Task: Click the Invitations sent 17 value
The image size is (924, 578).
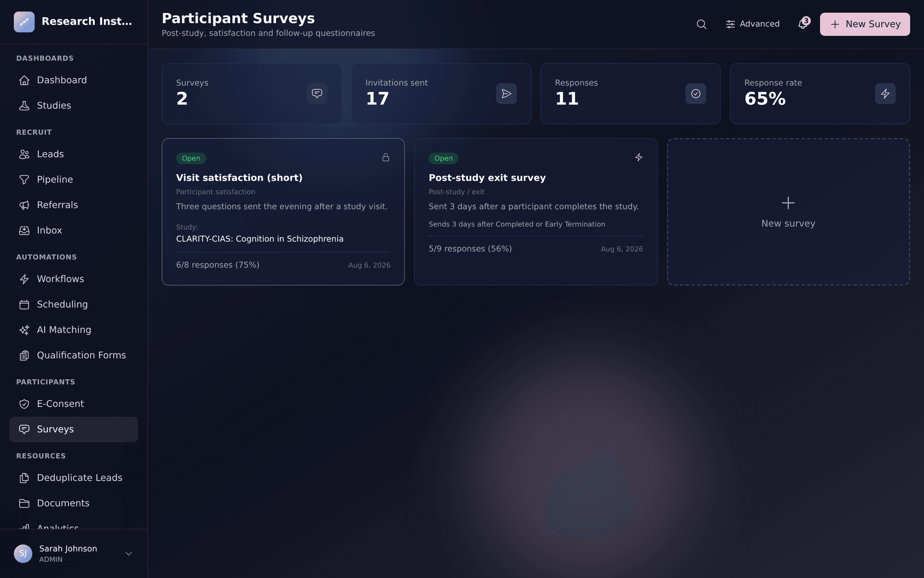Action: 377,99
